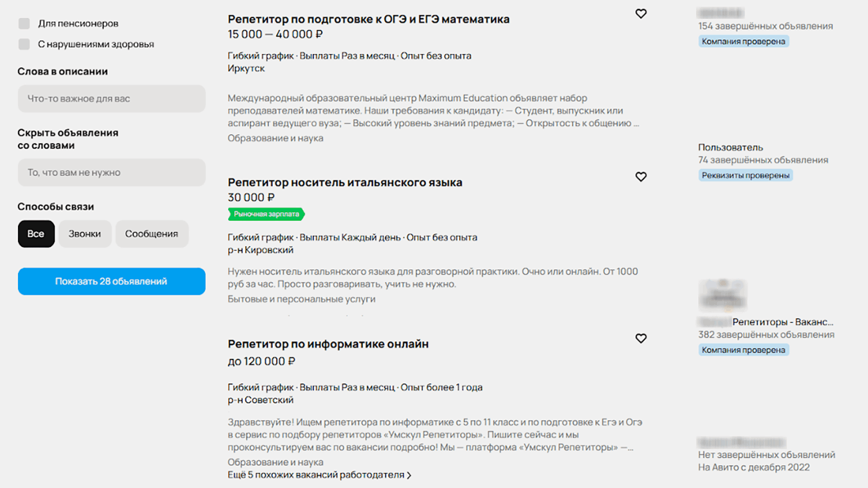The width and height of the screenshot is (868, 488).
Task: Open 'Пользователь' seller profile
Action: coord(730,147)
